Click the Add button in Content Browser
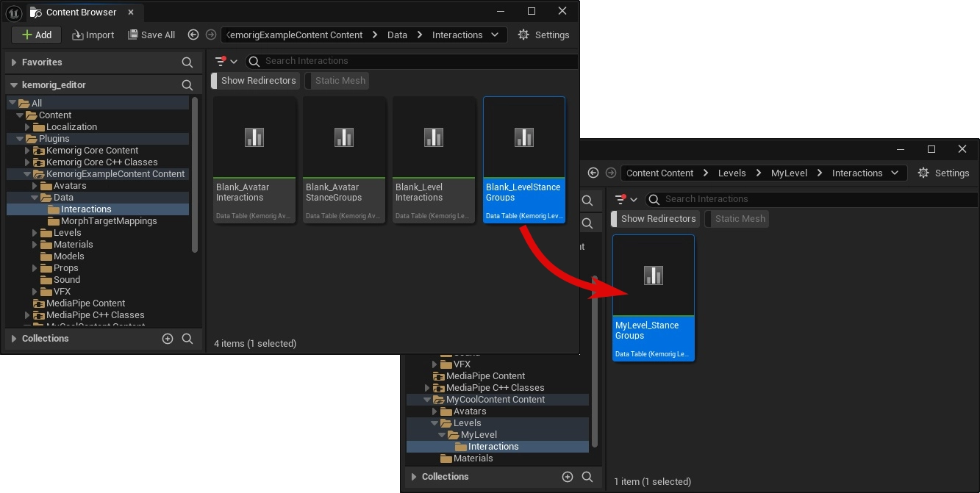980x493 pixels. (x=36, y=35)
